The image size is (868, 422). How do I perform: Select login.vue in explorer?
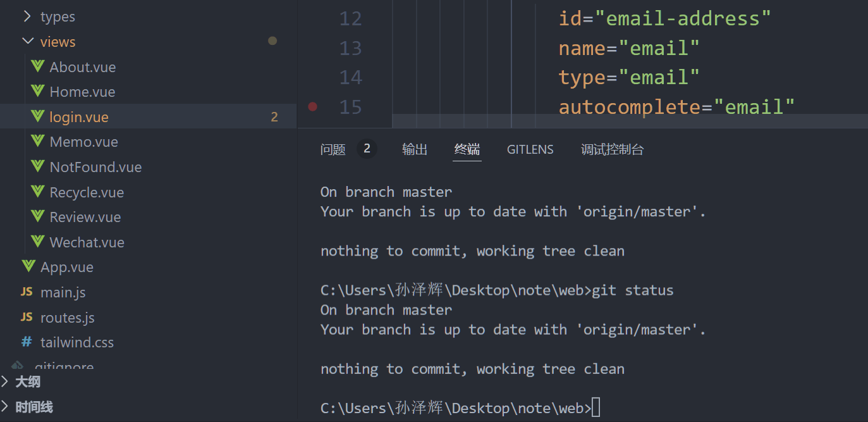coord(79,117)
